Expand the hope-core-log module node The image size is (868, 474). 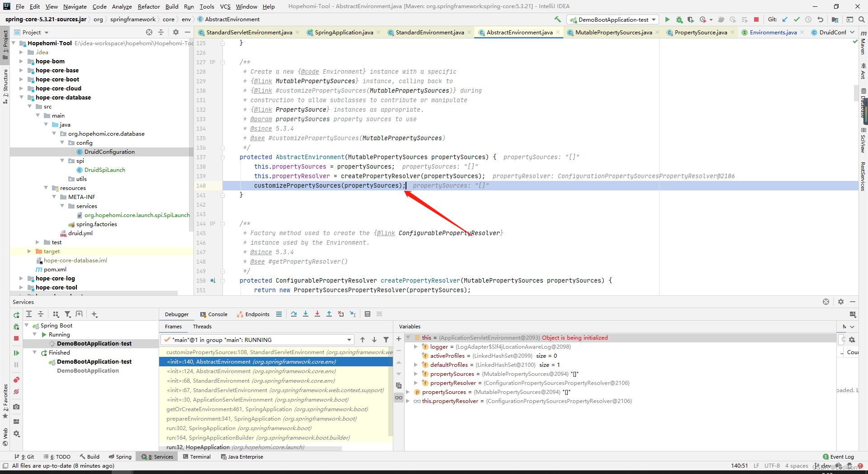[21, 278]
